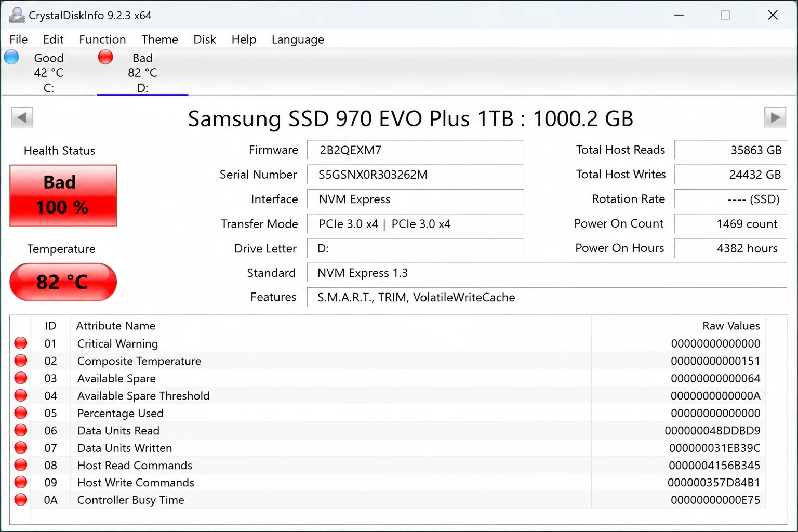Viewport: 798px width, 532px height.
Task: Open the Edit menu
Action: 54,39
